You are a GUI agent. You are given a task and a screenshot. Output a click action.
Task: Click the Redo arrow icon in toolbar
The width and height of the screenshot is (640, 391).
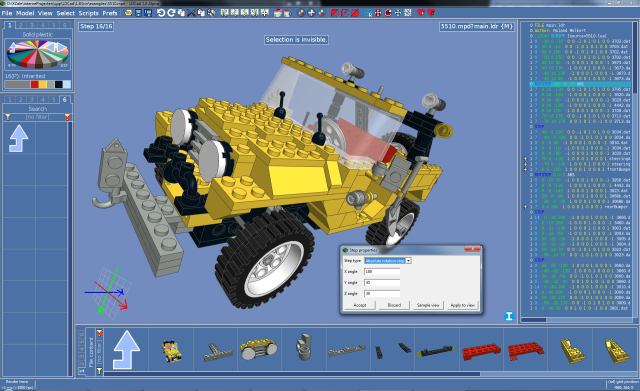[x=171, y=13]
